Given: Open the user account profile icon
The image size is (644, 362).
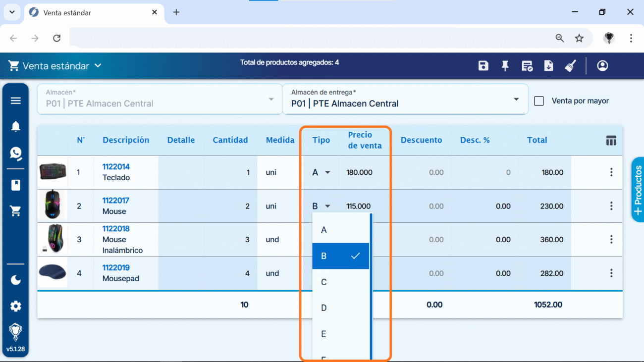Looking at the screenshot, I should (x=602, y=66).
